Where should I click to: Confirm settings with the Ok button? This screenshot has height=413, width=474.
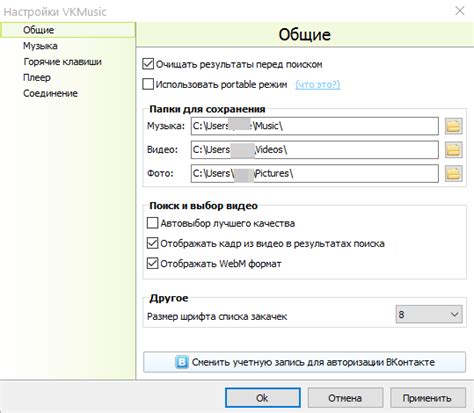click(263, 398)
